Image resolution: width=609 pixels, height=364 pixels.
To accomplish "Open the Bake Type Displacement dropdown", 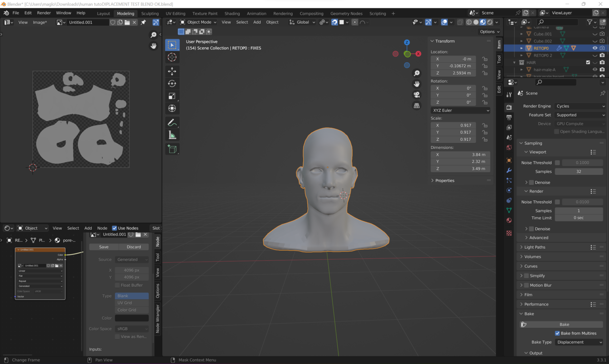I will pos(579,342).
